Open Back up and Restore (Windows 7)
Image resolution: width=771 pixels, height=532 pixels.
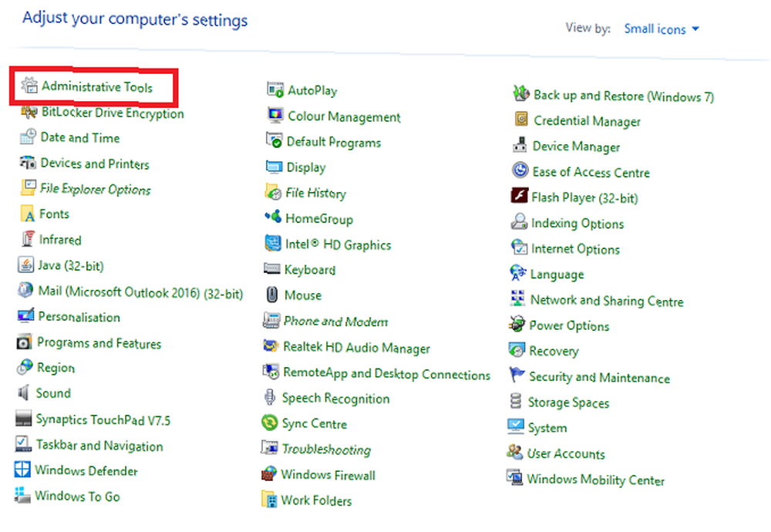tap(624, 96)
